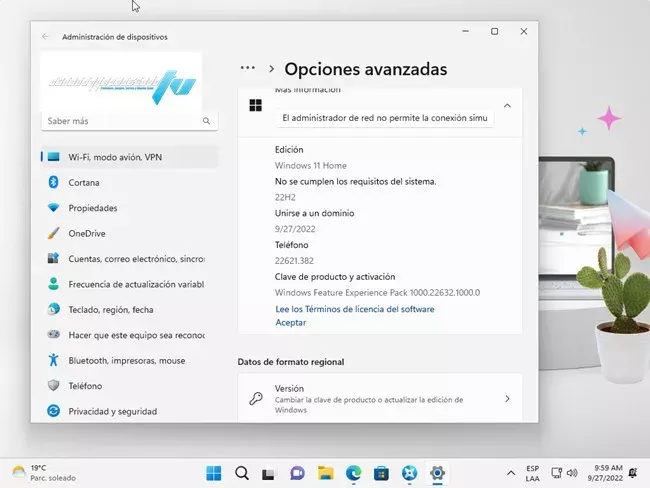Image resolution: width=650 pixels, height=488 pixels.
Task: Select Cortana in the sidebar
Action: 129,182
